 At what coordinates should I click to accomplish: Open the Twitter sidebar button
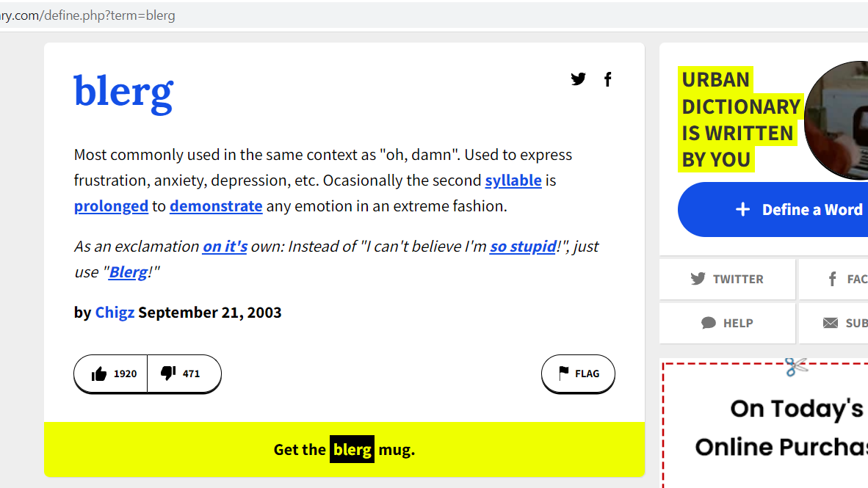click(x=727, y=279)
